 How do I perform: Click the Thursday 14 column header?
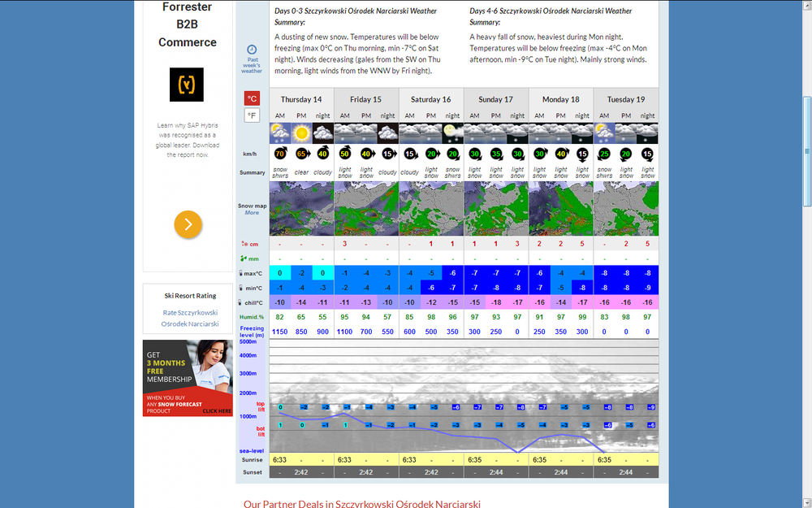pos(301,99)
